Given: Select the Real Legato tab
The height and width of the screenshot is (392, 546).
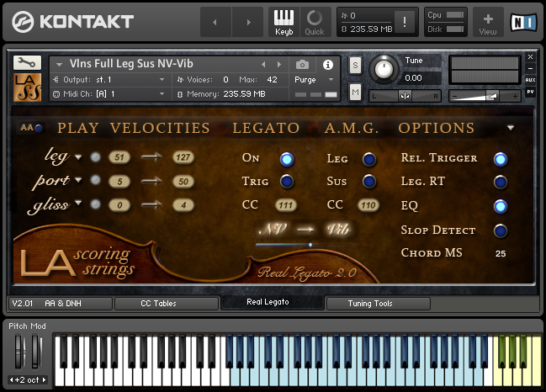Looking at the screenshot, I should tap(273, 302).
